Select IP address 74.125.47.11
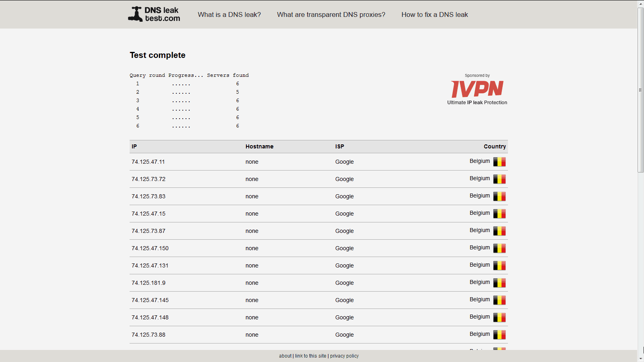This screenshot has width=644, height=362. pyautogui.click(x=148, y=162)
